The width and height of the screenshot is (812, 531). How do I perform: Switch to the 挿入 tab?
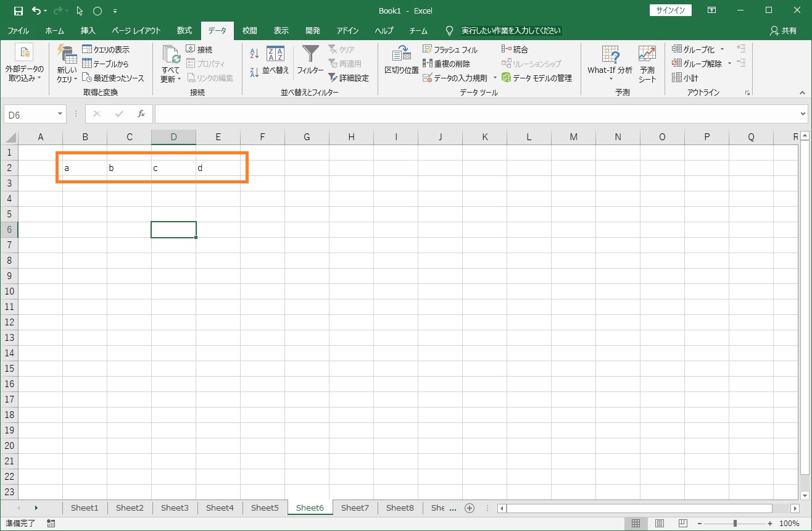(88, 30)
